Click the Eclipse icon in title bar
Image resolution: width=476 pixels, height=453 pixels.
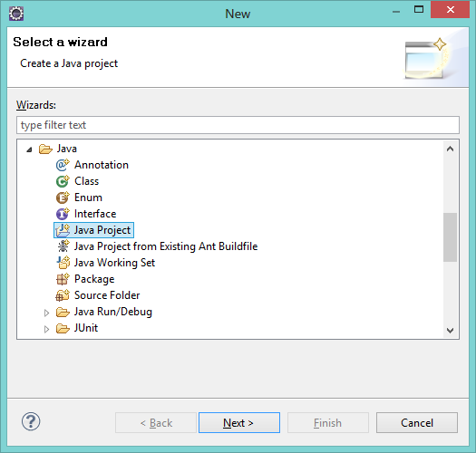tap(16, 14)
